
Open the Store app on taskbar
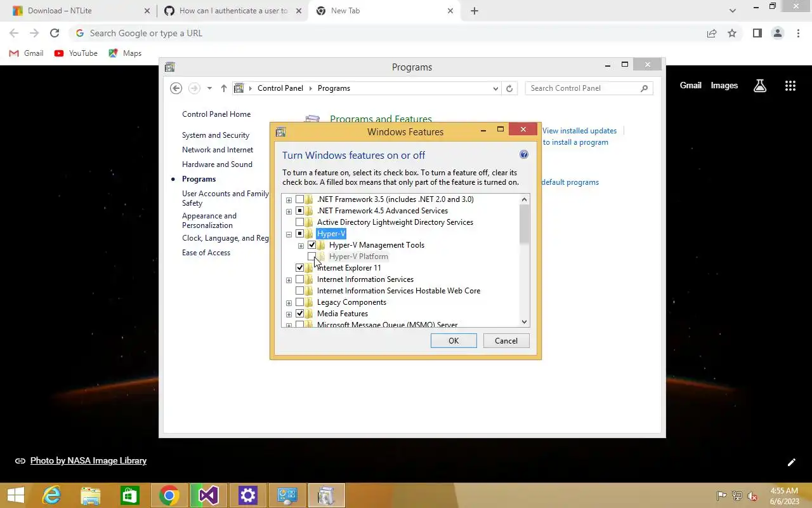(x=129, y=495)
